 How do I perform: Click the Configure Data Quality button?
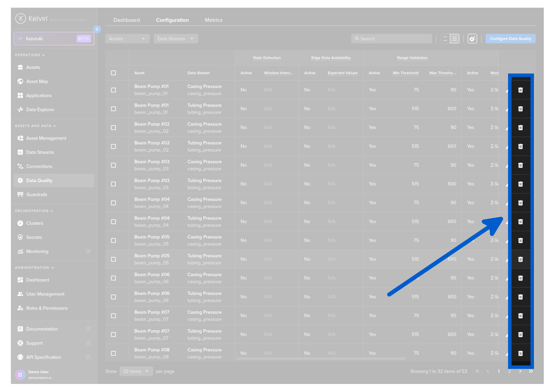(x=510, y=39)
